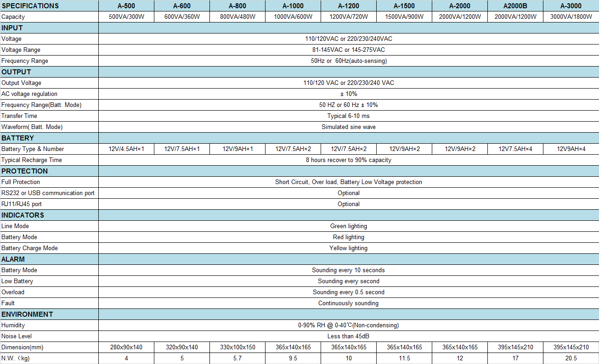Viewport: 599px width, 364px height.
Task: Select the RJ11/RJ45 port label
Action: click(x=22, y=204)
